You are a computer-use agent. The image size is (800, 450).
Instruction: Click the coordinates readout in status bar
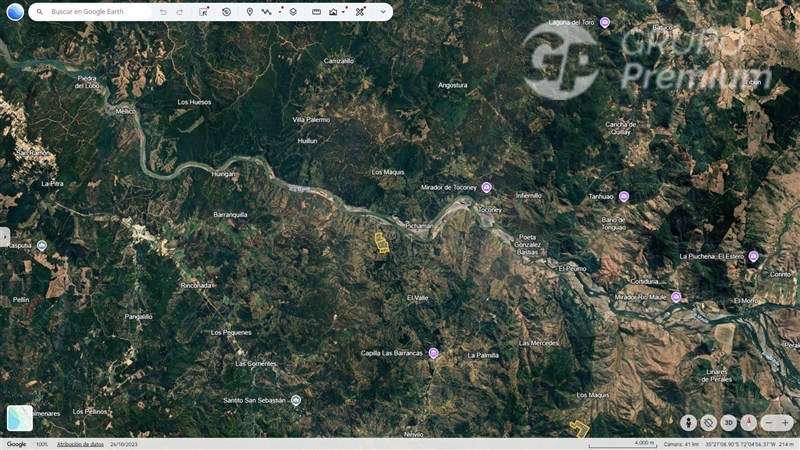coord(749,444)
